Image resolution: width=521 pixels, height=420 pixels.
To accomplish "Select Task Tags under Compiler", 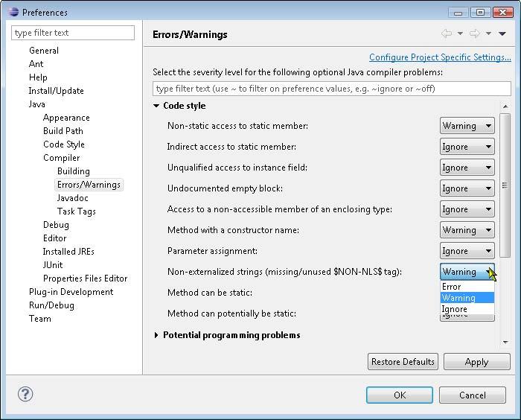I will point(76,211).
